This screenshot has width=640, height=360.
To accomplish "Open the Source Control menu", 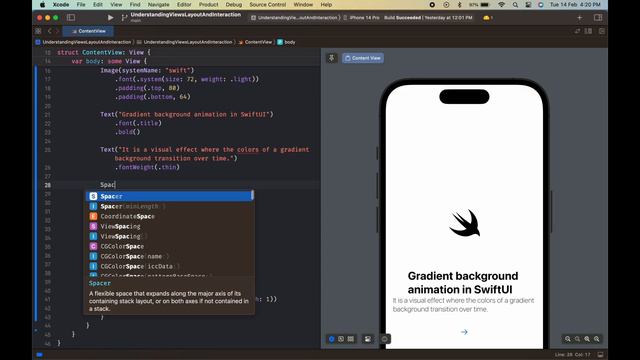I will click(268, 4).
